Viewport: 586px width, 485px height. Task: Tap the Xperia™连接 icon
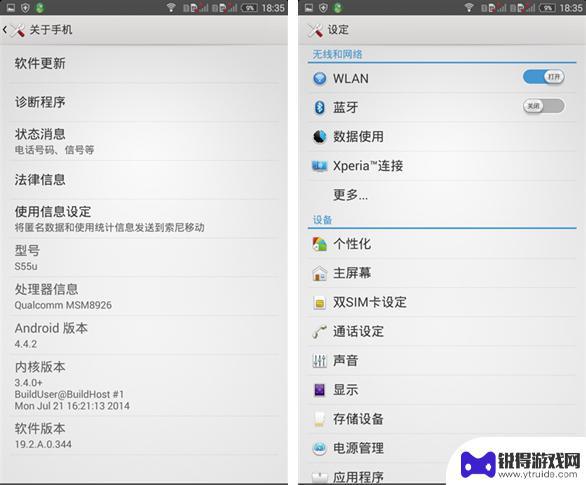click(x=320, y=166)
